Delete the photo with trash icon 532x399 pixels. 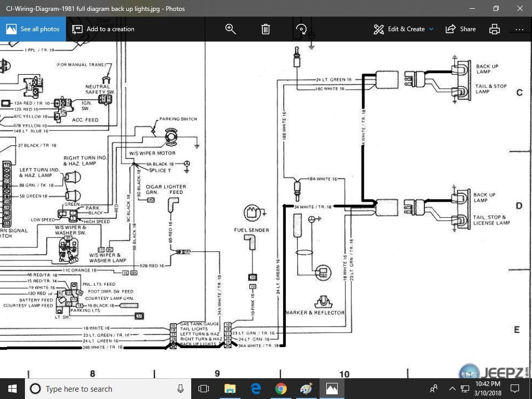coord(265,29)
